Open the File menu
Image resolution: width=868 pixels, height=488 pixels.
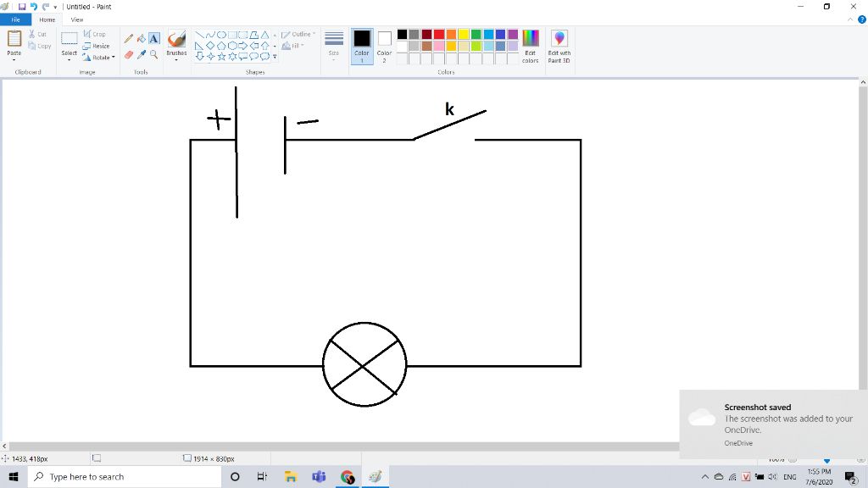point(15,19)
